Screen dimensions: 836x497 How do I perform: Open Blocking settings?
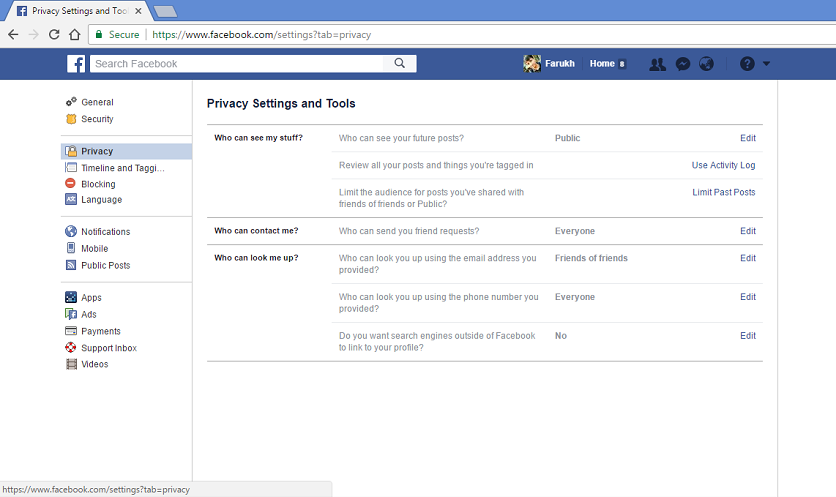(x=98, y=184)
